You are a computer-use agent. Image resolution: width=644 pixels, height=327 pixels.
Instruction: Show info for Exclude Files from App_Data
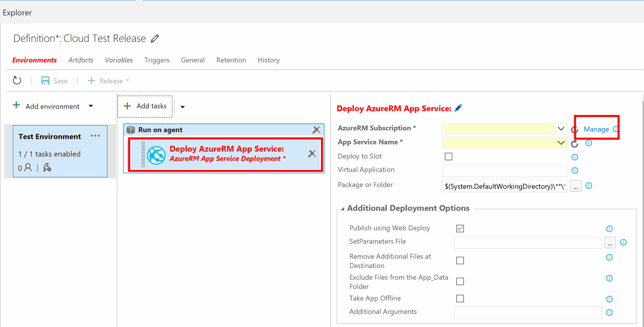[x=609, y=278]
